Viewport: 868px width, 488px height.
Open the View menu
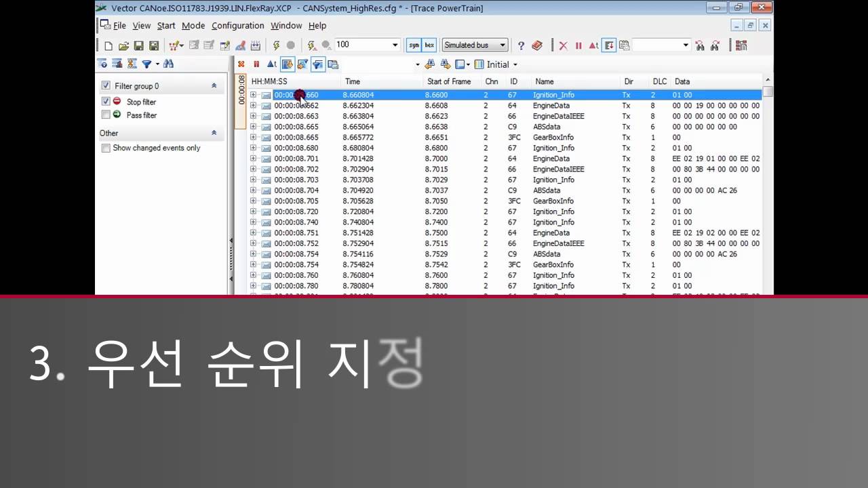141,26
